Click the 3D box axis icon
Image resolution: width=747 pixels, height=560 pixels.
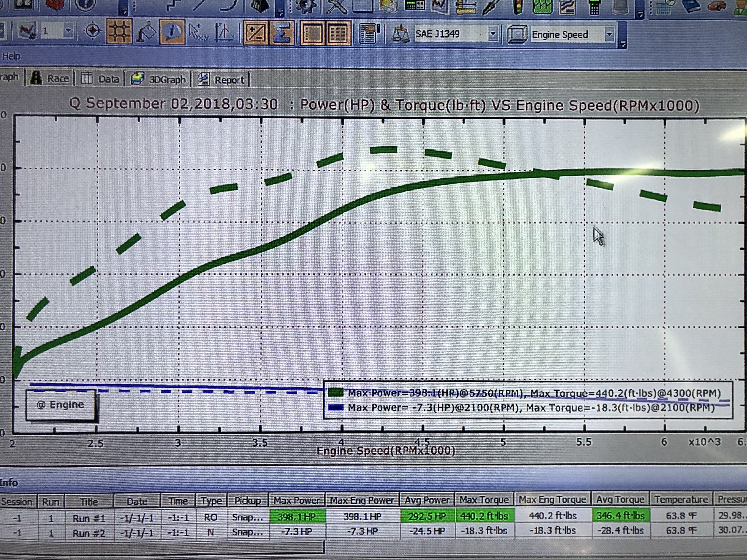click(517, 34)
